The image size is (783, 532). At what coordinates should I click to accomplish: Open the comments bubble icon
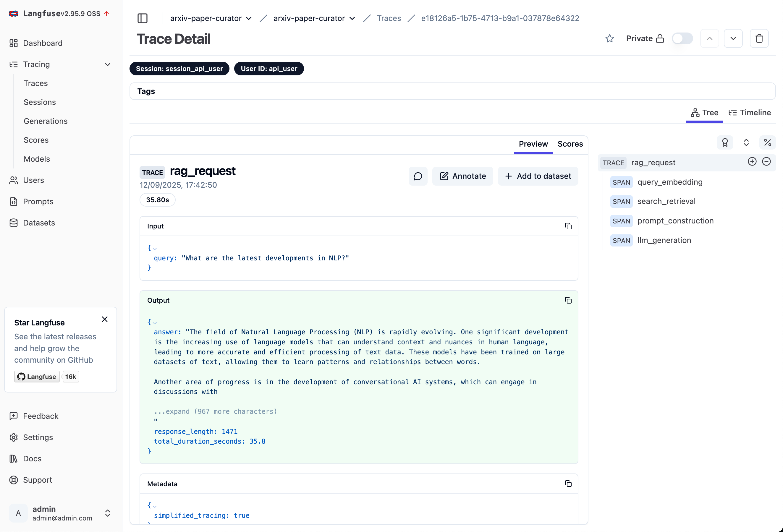418,176
